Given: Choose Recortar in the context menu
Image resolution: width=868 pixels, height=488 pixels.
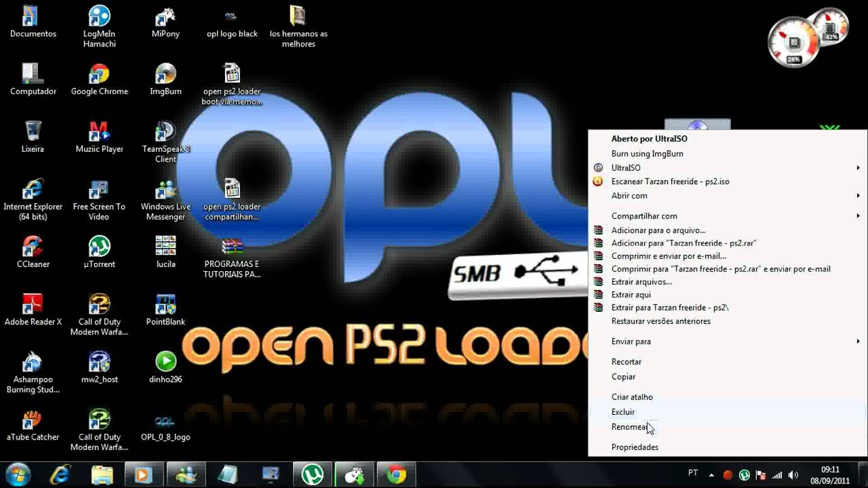Looking at the screenshot, I should (727, 362).
